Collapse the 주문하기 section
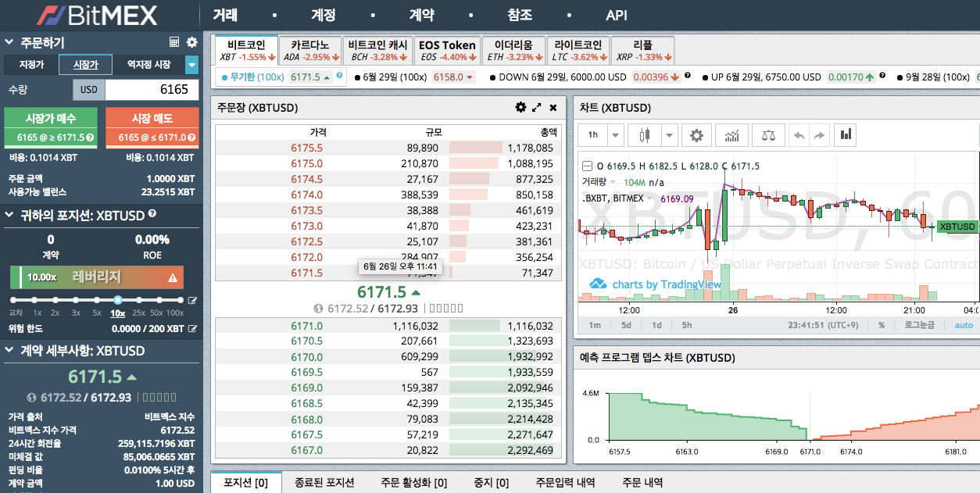This screenshot has width=980, height=493. point(9,43)
